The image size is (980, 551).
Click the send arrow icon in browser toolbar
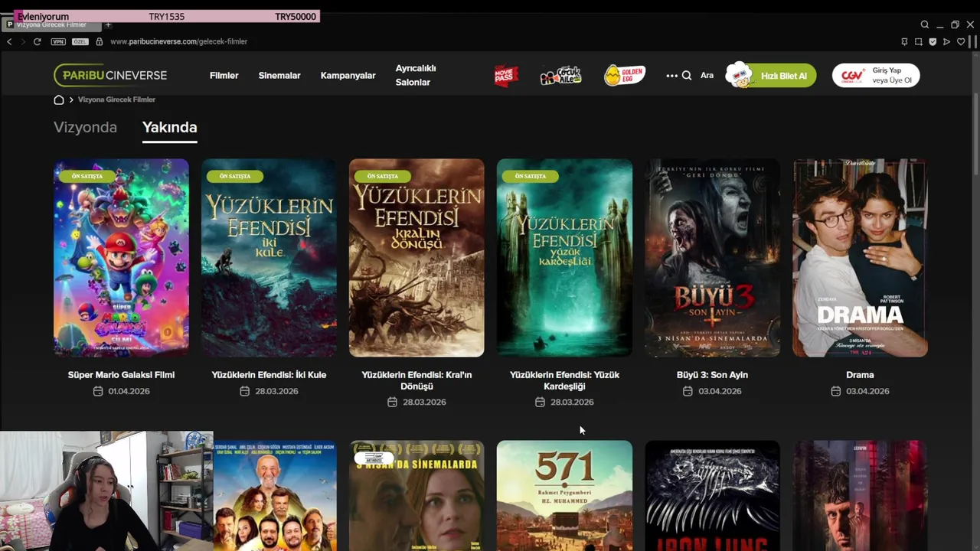[x=946, y=41]
